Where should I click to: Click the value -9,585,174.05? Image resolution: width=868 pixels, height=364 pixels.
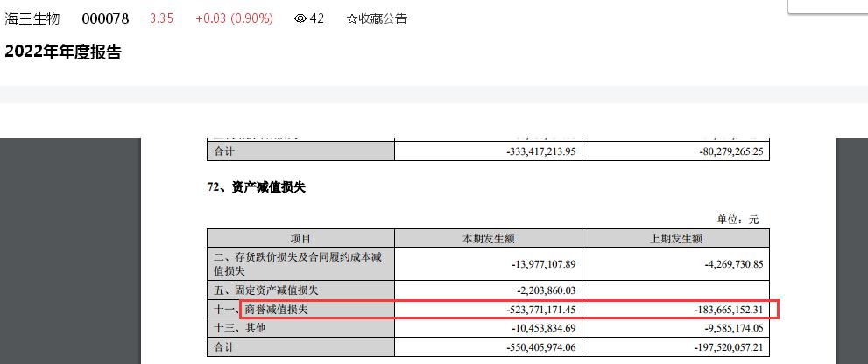(735, 328)
